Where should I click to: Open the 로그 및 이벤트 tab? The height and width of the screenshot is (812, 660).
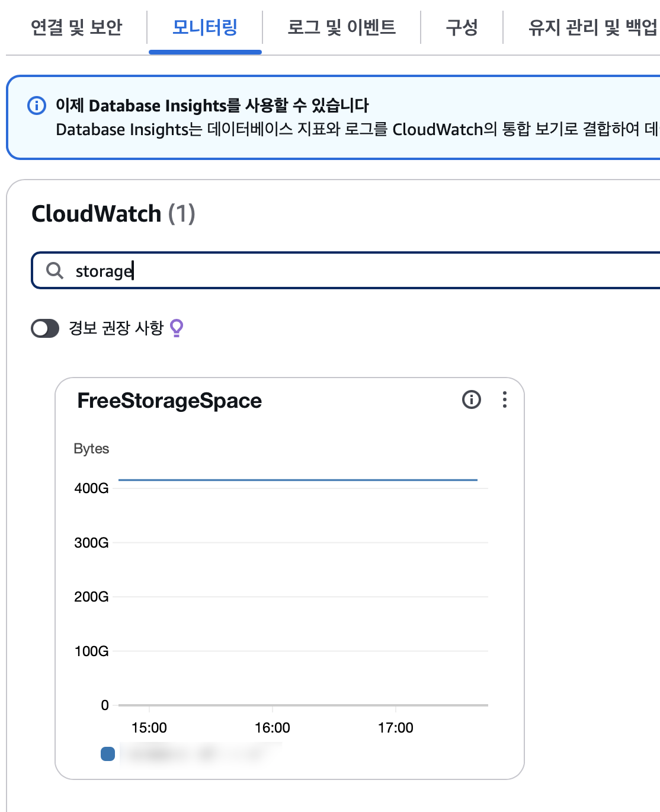[x=341, y=27]
